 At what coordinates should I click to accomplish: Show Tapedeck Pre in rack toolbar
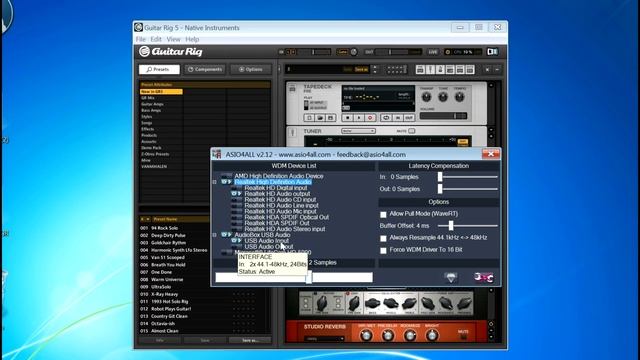(x=420, y=70)
